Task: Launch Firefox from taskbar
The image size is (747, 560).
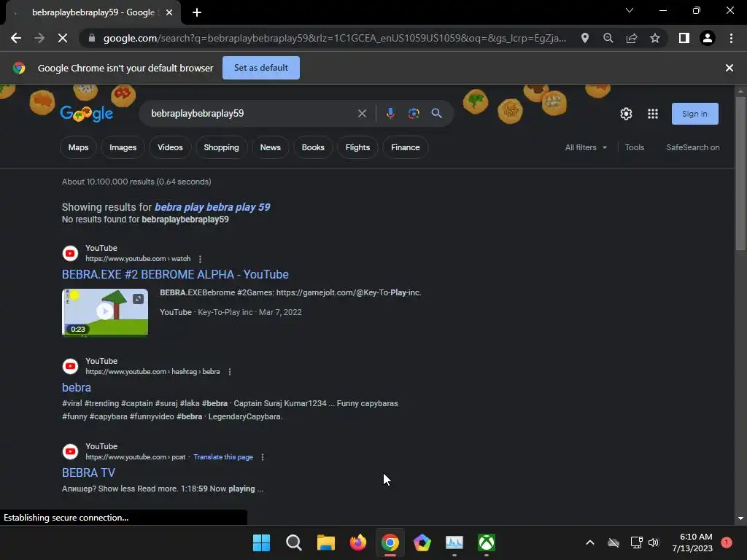Action: [357, 542]
